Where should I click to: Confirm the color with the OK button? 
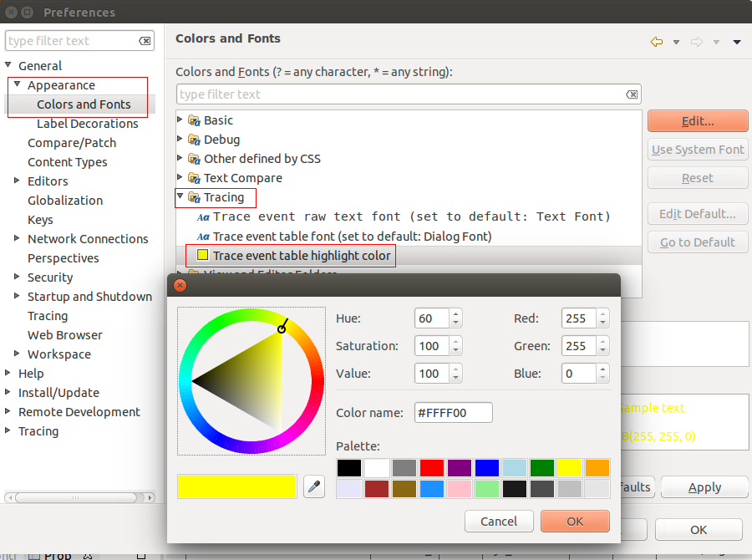coord(575,521)
